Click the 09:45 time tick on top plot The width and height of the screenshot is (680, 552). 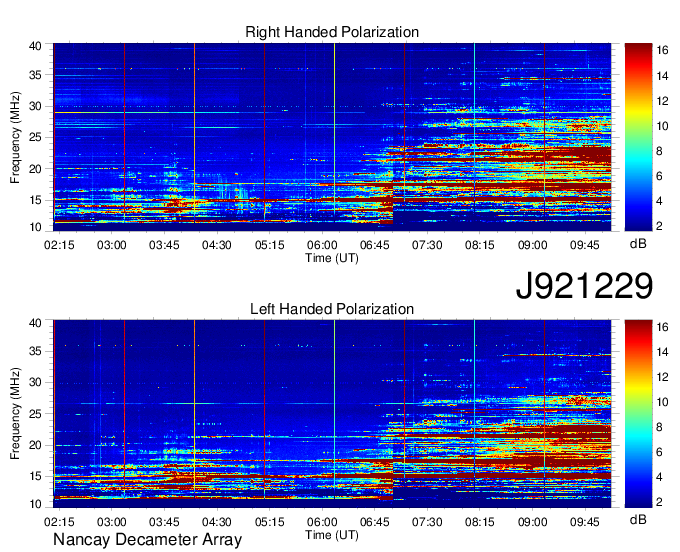coord(585,245)
